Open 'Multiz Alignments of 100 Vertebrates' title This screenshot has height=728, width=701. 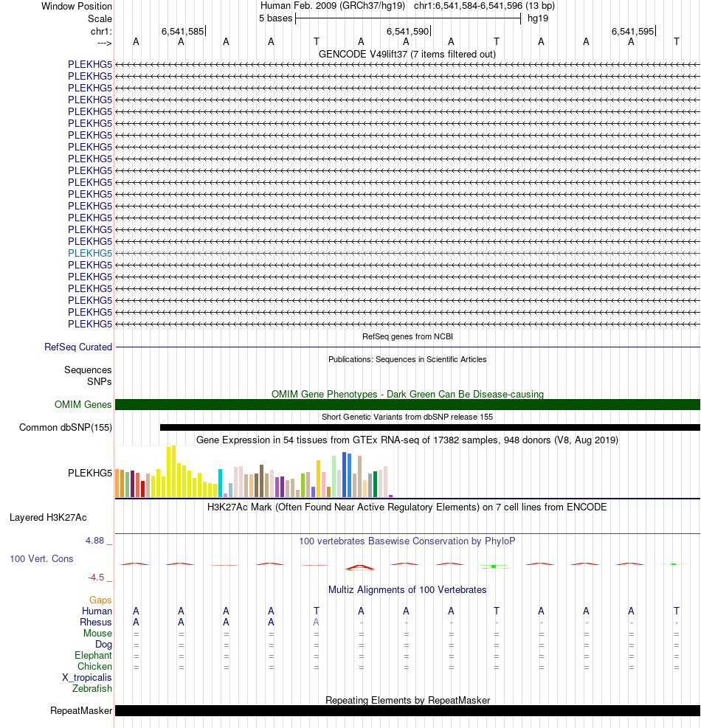pyautogui.click(x=407, y=589)
